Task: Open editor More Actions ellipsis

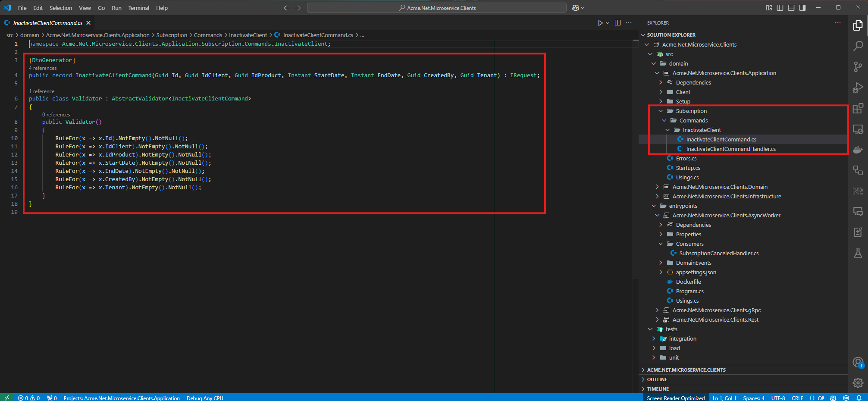Action: coord(629,23)
